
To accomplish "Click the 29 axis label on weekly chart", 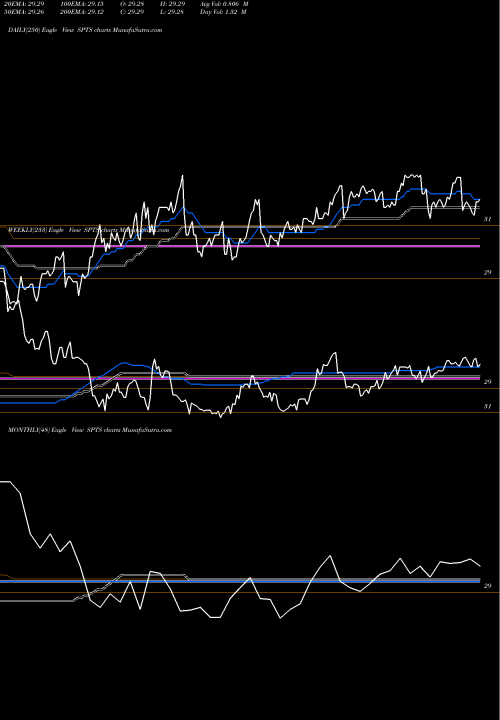I will point(488,382).
